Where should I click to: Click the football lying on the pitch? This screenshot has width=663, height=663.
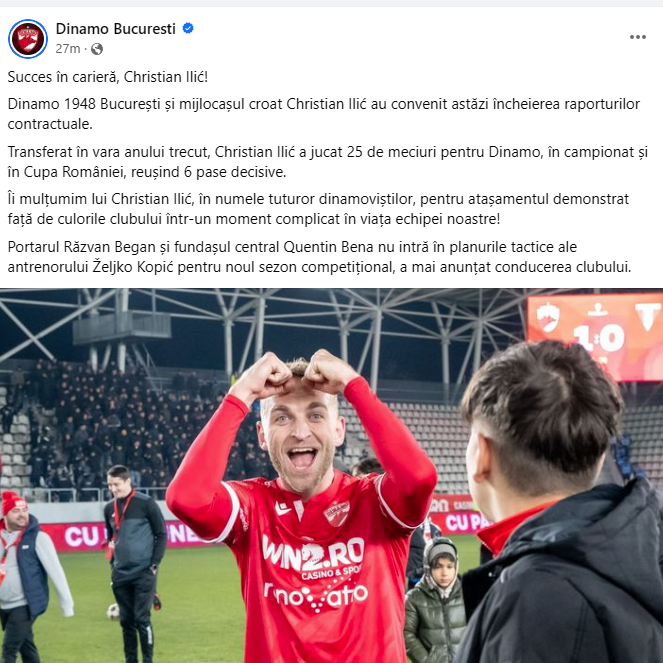tap(113, 611)
